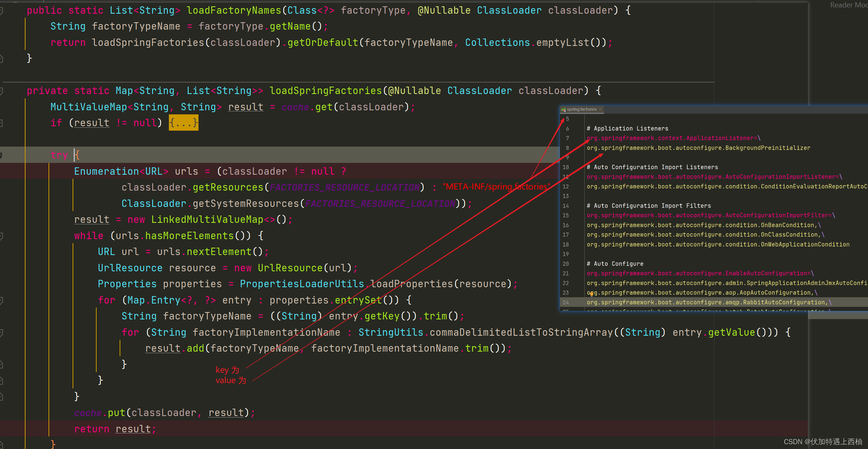Collapse the while (urls.hasMoreElements()) loop fold marker
The image size is (868, 449).
1,236
